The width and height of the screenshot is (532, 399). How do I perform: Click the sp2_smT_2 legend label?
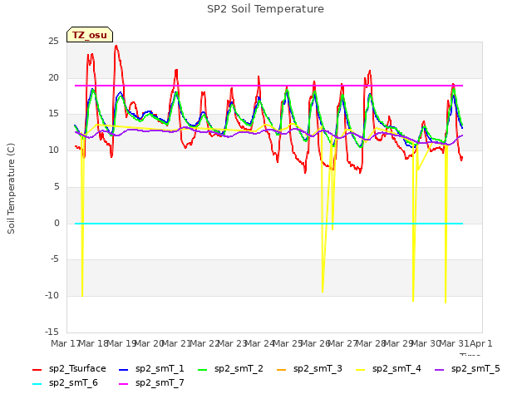(239, 368)
